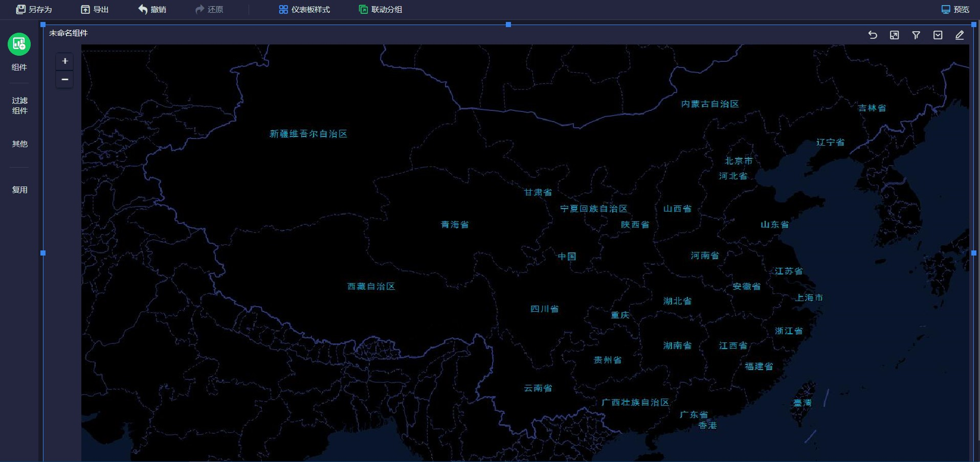980x462 pixels.
Task: Select 上海市 on the map
Action: (809, 298)
